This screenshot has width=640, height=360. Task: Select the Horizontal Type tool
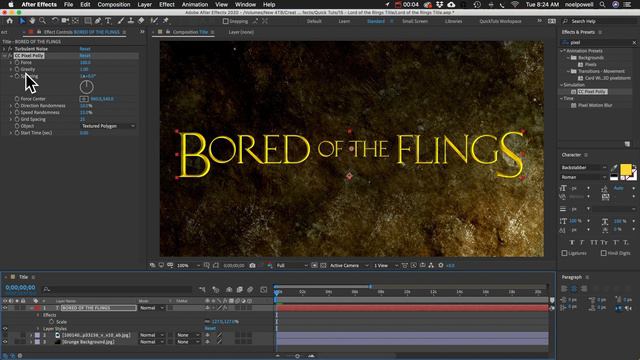[108, 21]
